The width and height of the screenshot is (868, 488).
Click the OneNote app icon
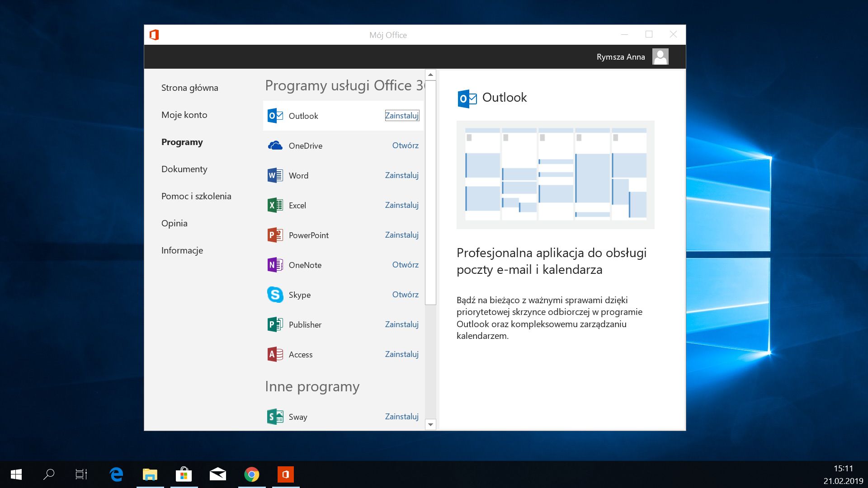275,265
